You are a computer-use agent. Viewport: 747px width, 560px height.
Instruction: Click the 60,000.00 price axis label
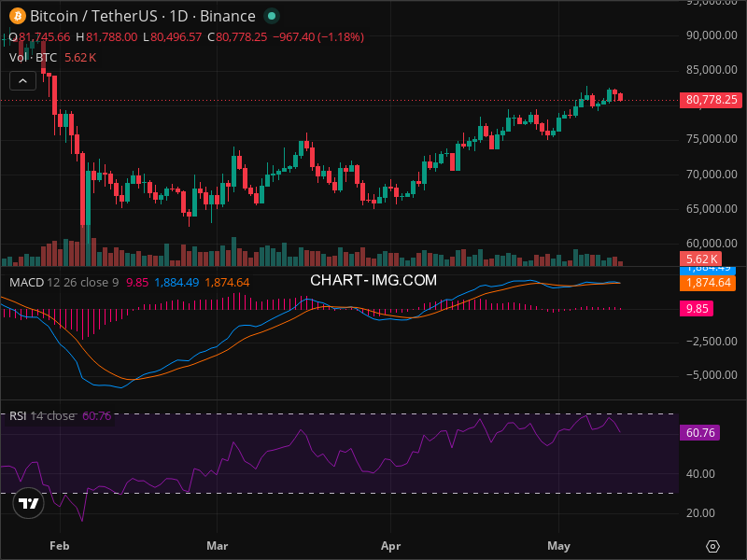(x=712, y=244)
